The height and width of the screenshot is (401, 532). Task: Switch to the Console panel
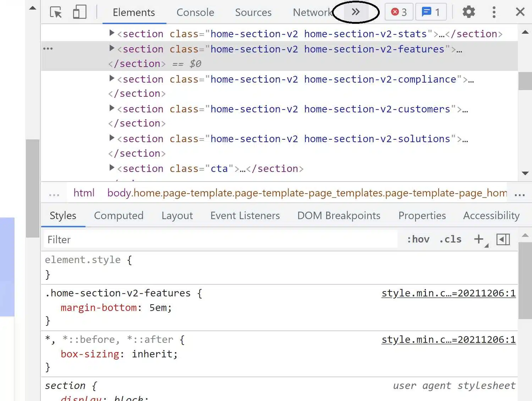[195, 12]
